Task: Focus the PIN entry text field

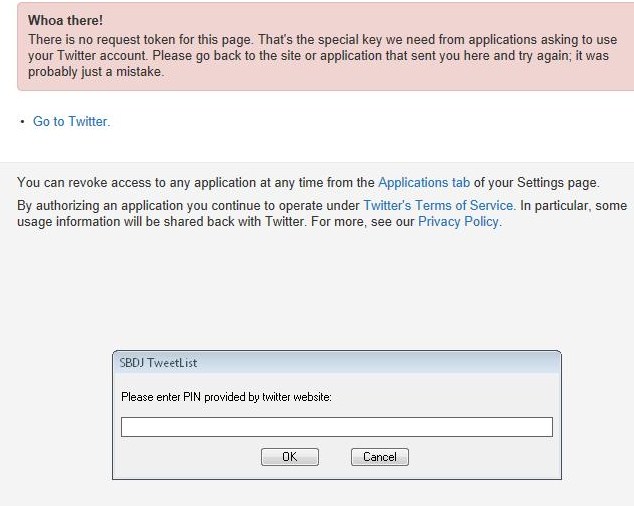Action: click(336, 427)
